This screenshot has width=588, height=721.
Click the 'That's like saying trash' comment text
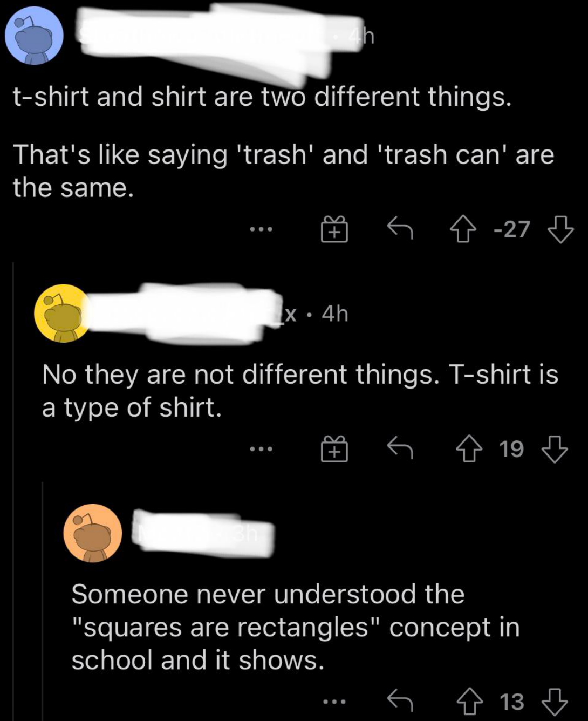pyautogui.click(x=283, y=171)
